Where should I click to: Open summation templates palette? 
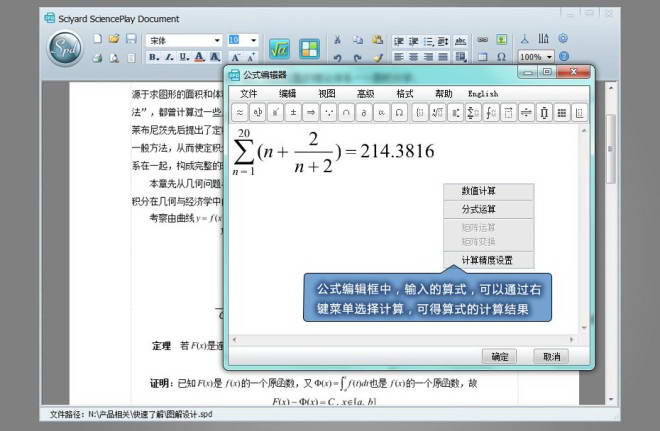click(473, 112)
